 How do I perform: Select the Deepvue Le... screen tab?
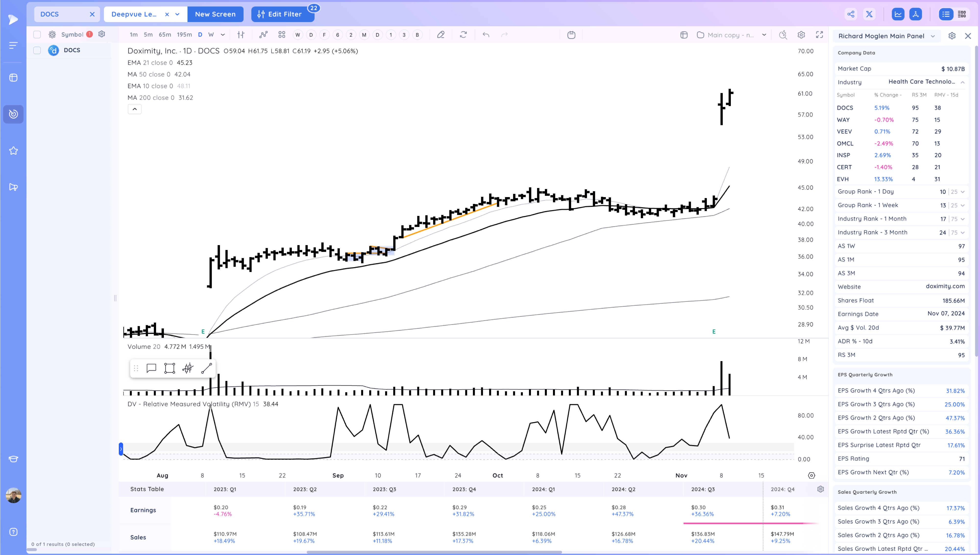click(134, 14)
